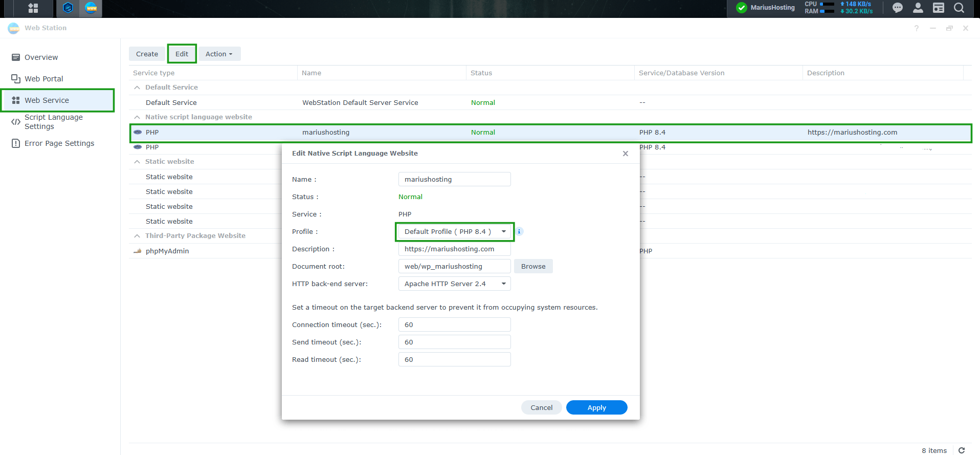The width and height of the screenshot is (980, 455).
Task: Open the notifications chat bubble icon
Action: tap(898, 8)
